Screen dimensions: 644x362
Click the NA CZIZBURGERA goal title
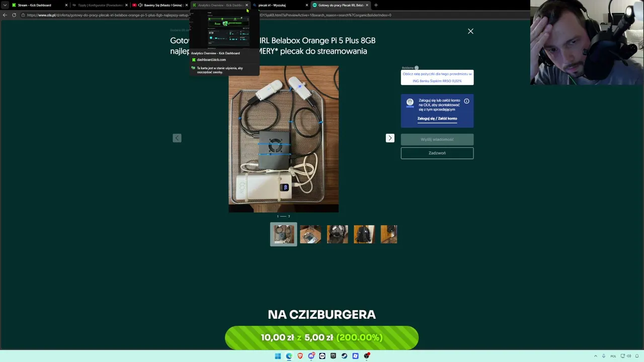click(x=321, y=315)
